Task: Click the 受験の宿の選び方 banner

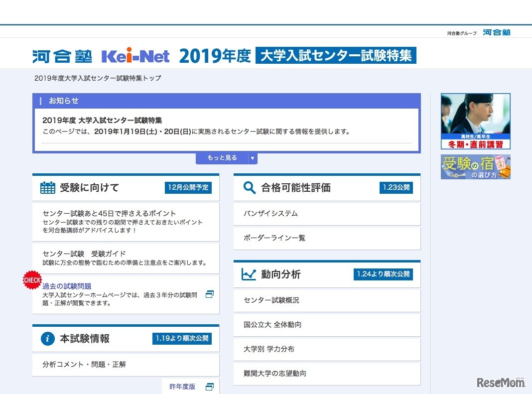Action: click(x=475, y=167)
